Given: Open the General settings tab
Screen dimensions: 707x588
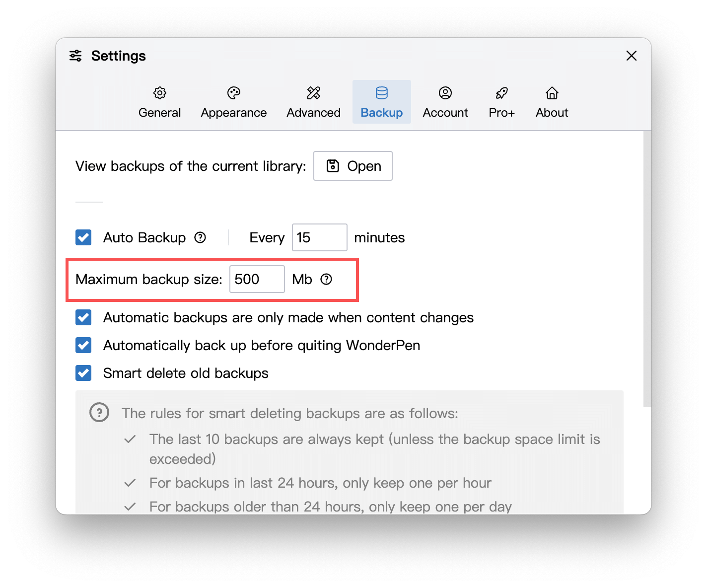Looking at the screenshot, I should (159, 102).
